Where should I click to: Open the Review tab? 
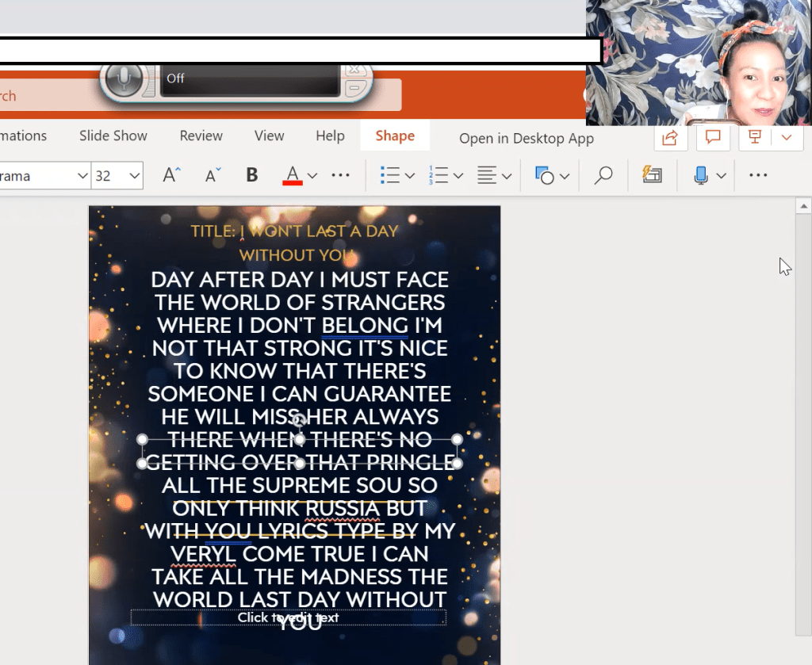[201, 136]
